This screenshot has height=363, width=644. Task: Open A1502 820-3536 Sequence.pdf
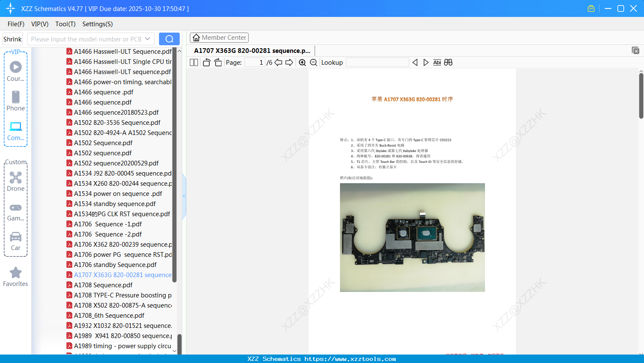(x=113, y=123)
